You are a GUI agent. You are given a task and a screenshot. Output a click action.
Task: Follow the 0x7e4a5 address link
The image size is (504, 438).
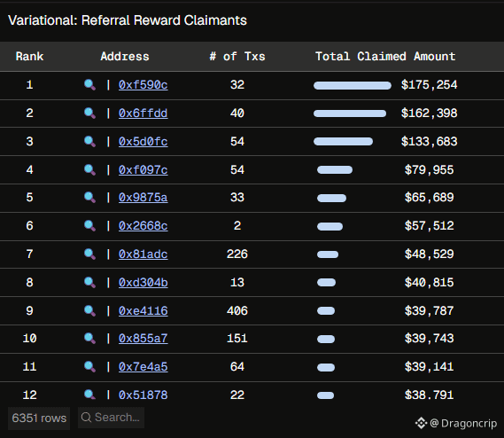[x=143, y=367]
